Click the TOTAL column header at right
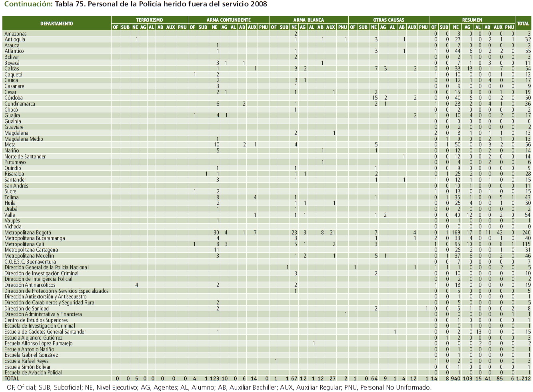This screenshot has height=392, width=533. 523,24
